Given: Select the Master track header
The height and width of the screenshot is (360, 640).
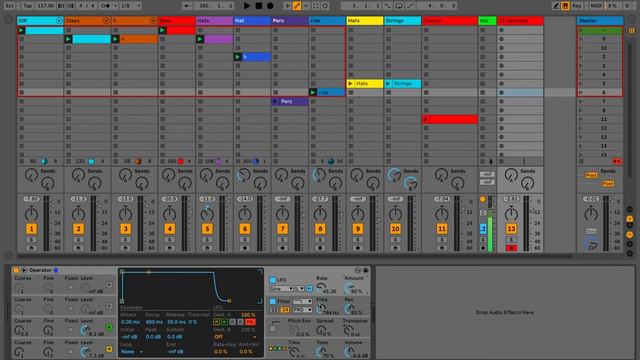Looking at the screenshot, I should [600, 20].
